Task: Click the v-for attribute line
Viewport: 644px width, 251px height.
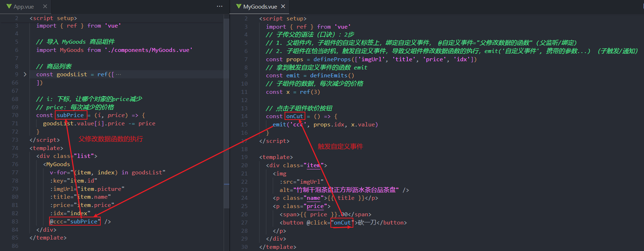Action: click(108, 173)
